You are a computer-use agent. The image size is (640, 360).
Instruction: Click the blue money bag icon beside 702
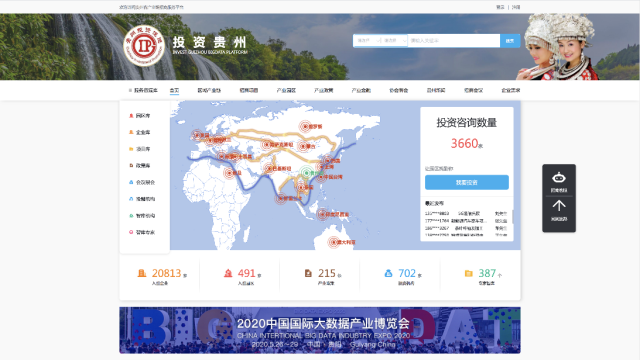pos(388,273)
